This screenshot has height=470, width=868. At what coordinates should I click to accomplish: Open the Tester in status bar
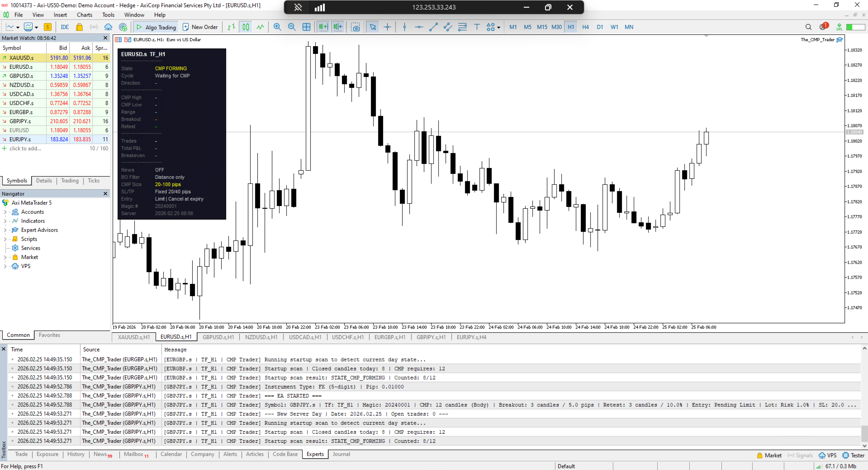click(x=854, y=456)
